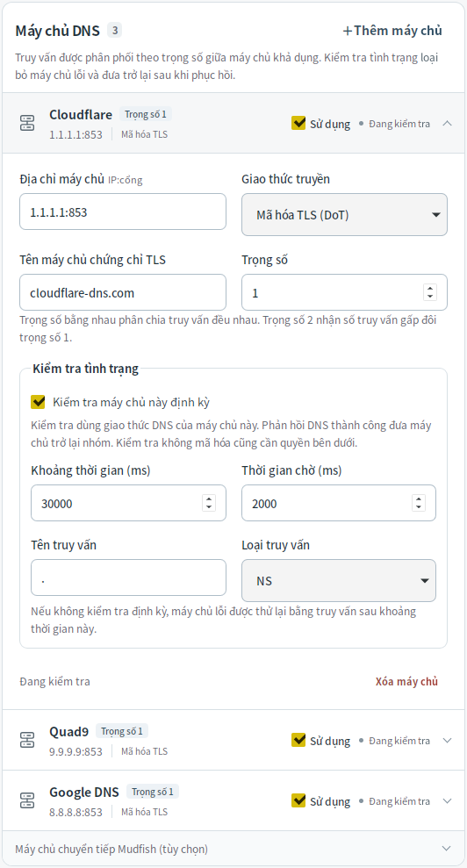
Task: Click the Máy chủ DNS heading
Action: pos(58,31)
